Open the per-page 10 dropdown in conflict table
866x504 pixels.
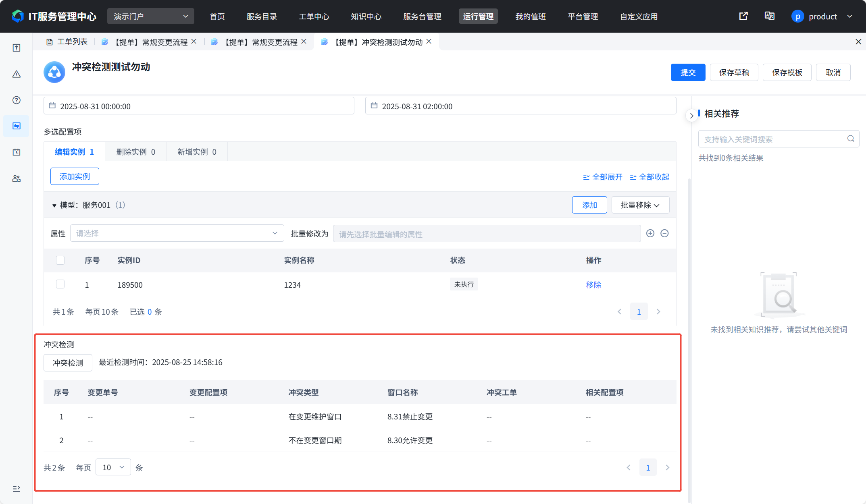[x=113, y=467]
